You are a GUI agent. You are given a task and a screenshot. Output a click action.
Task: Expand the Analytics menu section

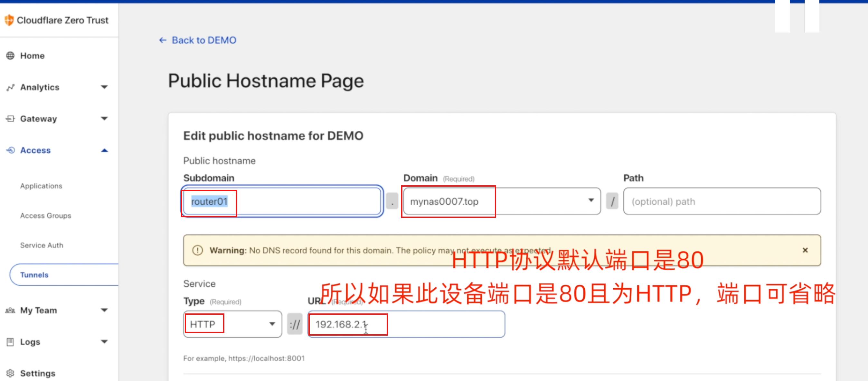pyautogui.click(x=104, y=87)
